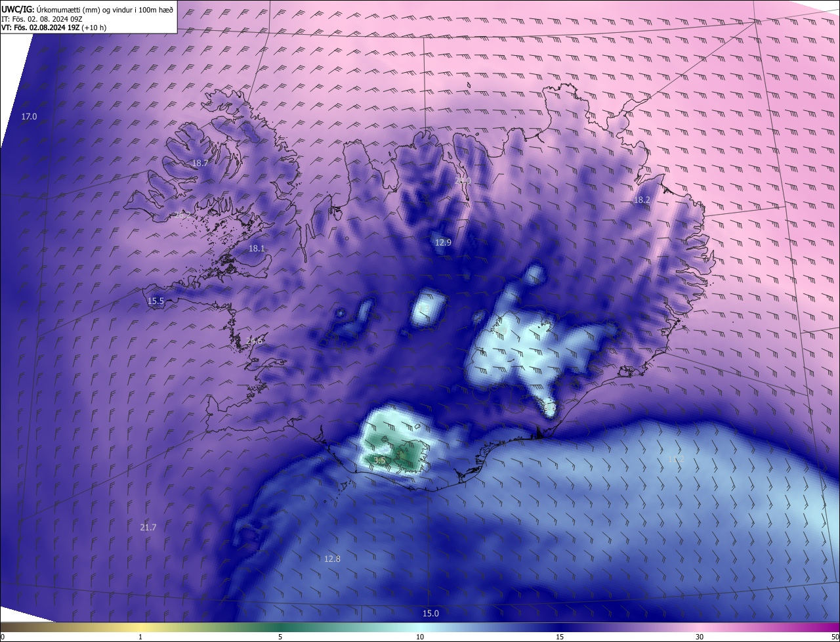840x642 pixels.
Task: Click the 18.1 value label
Action: 257,249
